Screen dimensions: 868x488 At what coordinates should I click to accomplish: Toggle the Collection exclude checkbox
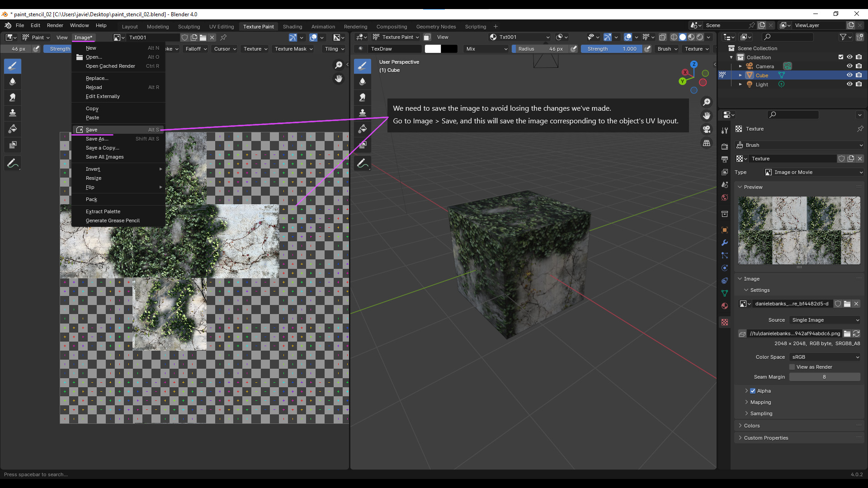tap(841, 57)
